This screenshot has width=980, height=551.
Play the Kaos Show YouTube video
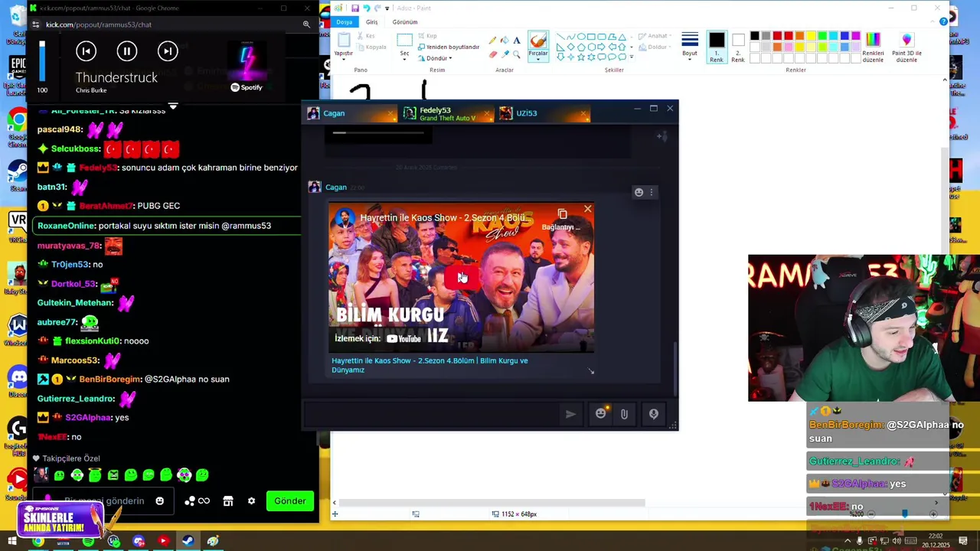[461, 277]
